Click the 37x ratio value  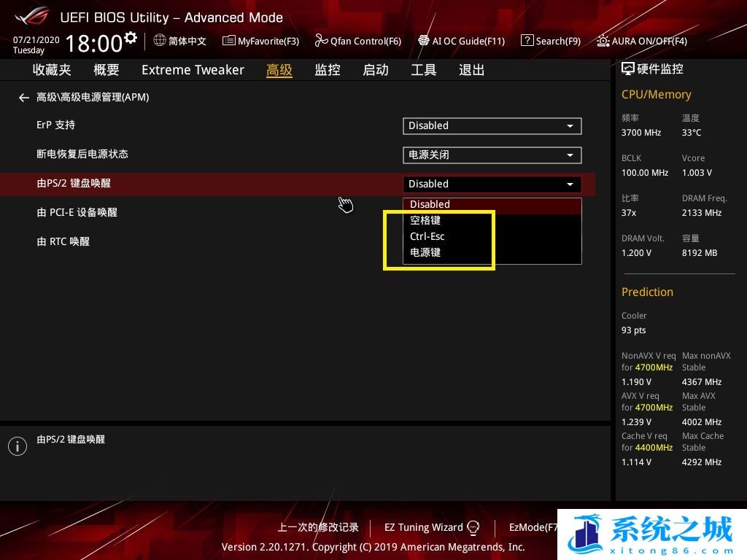tap(629, 213)
